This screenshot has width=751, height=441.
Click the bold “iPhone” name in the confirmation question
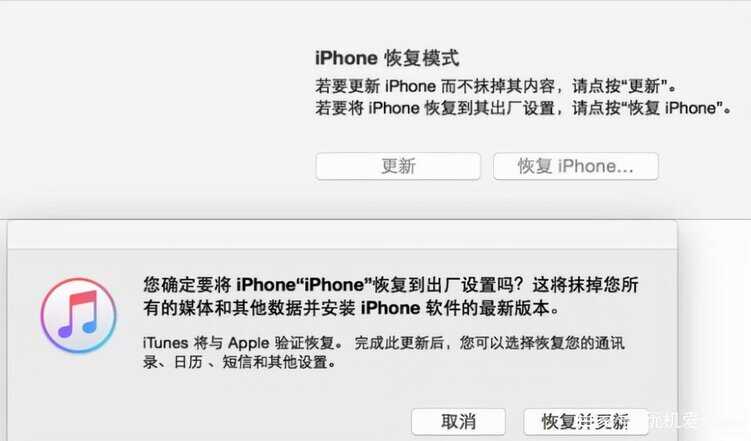pyautogui.click(x=335, y=285)
